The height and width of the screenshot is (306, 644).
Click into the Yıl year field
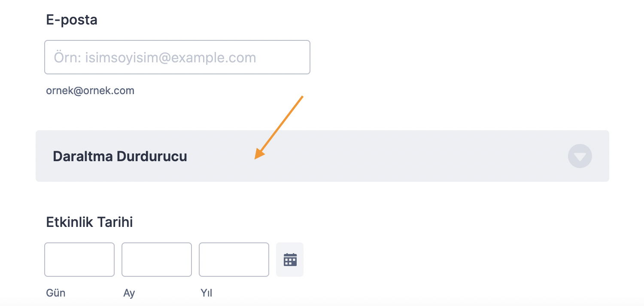click(234, 260)
